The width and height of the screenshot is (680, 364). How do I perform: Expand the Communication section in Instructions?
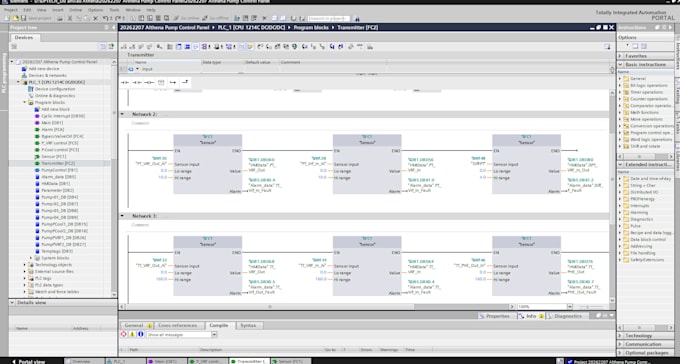point(621,344)
